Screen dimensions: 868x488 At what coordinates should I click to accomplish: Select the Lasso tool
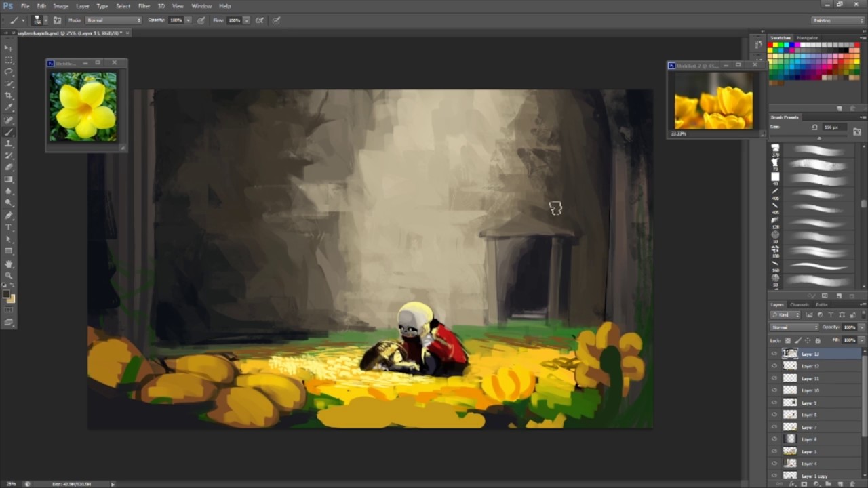9,72
